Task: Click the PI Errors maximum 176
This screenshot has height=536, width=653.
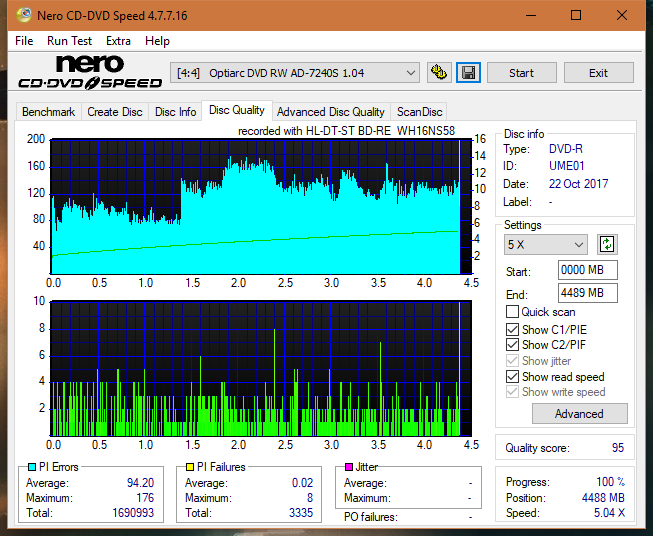Action: click(x=145, y=498)
